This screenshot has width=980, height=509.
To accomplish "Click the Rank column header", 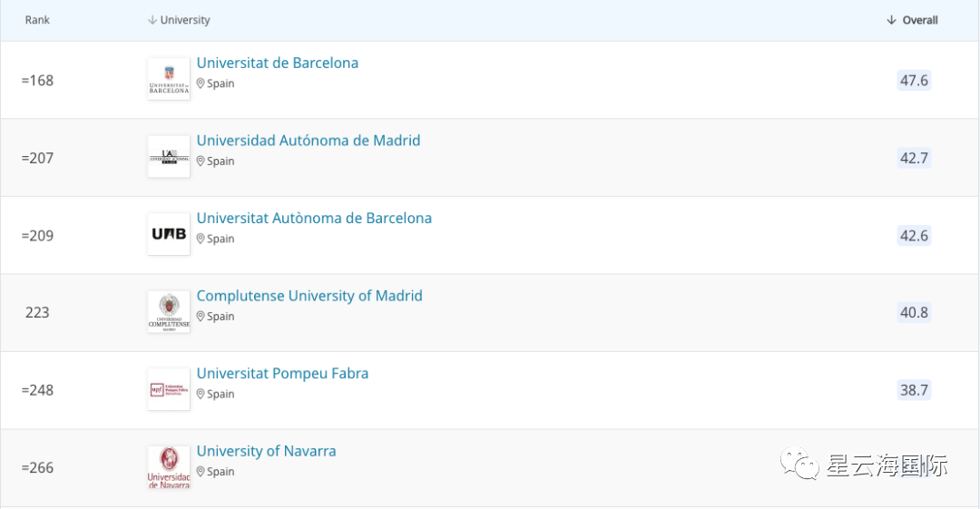I will 37,20.
